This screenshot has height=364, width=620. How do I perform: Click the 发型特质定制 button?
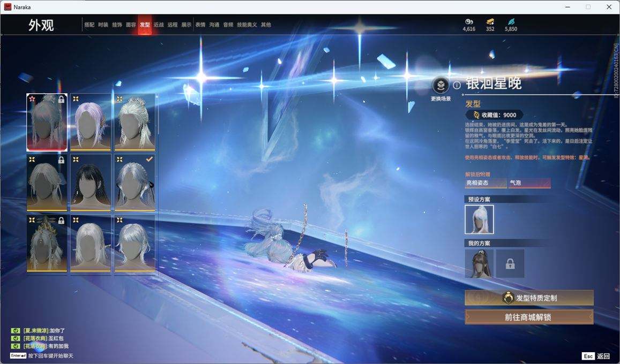[529, 298]
